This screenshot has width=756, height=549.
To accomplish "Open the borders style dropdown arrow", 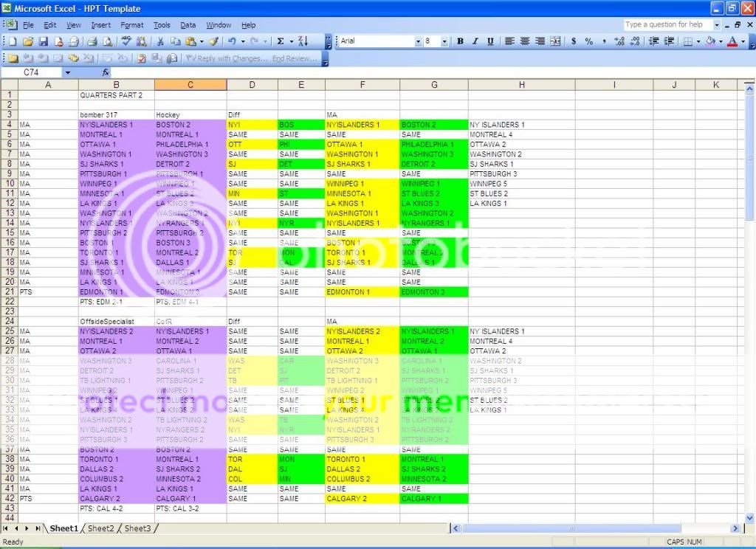I will pos(698,41).
